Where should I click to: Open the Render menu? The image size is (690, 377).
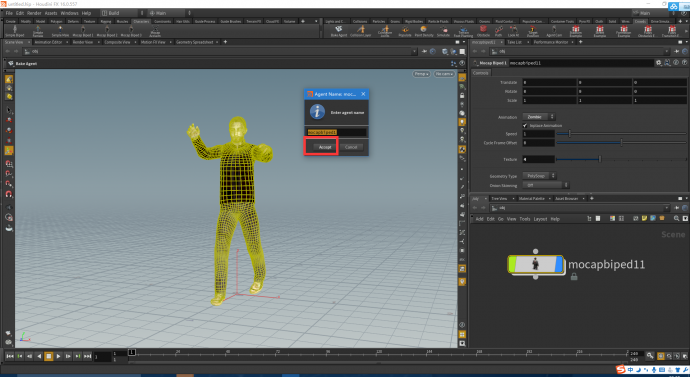point(34,13)
